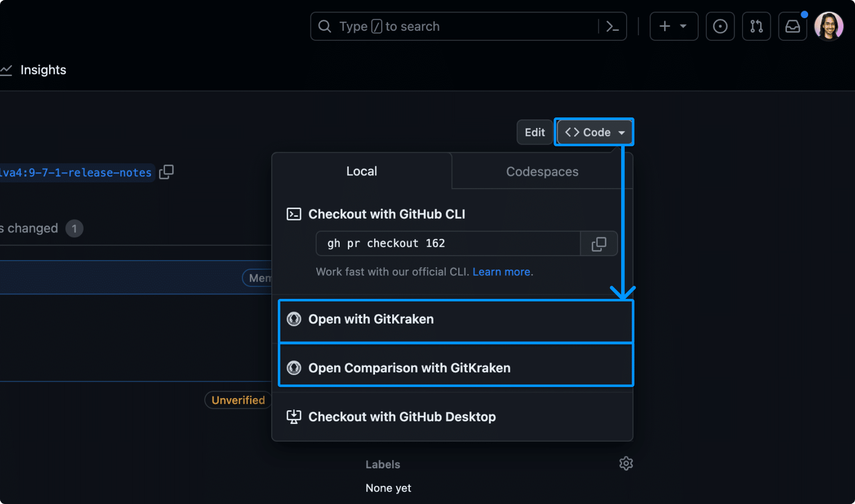855x504 pixels.
Task: Open the create new dropdown arrow
Action: point(683,26)
